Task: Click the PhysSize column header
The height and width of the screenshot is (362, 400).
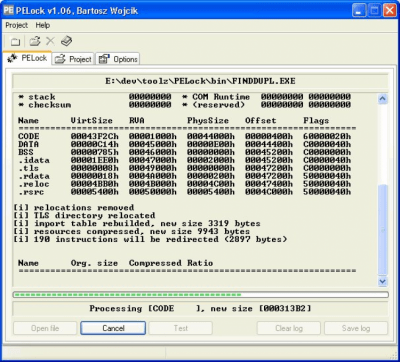Action: [208, 120]
